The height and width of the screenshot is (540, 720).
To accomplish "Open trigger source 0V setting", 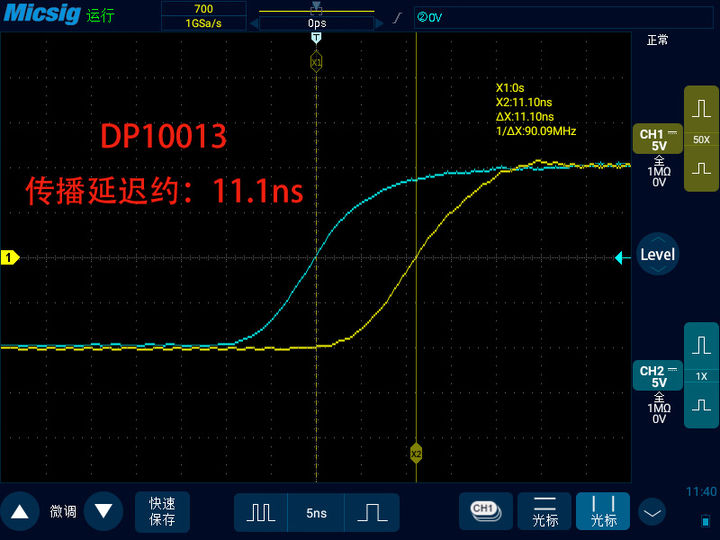I will click(563, 18).
